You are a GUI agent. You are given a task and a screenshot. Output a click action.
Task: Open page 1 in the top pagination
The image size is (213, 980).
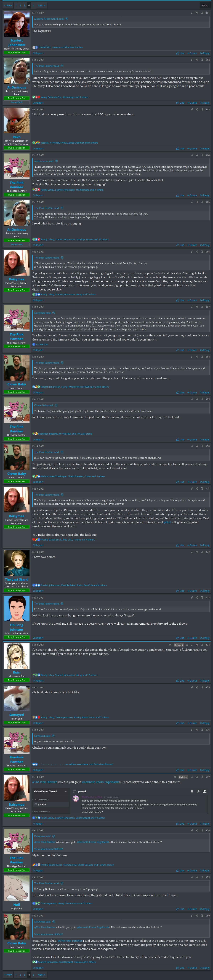16,5
